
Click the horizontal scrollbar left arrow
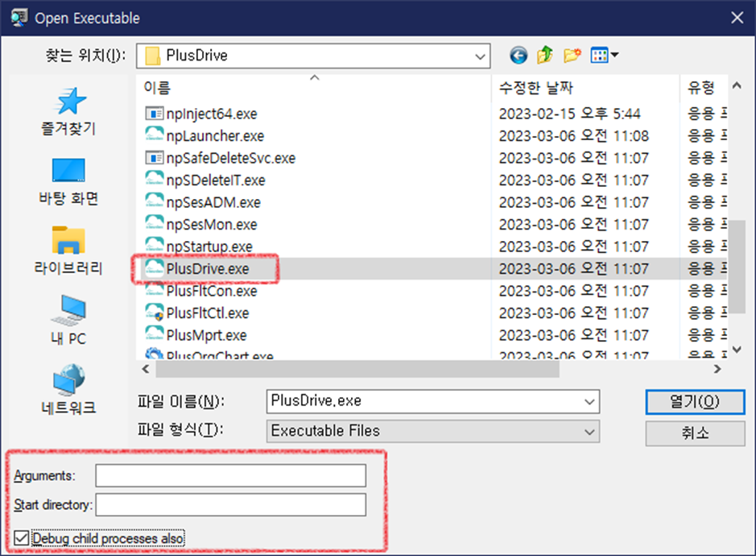coord(146,369)
